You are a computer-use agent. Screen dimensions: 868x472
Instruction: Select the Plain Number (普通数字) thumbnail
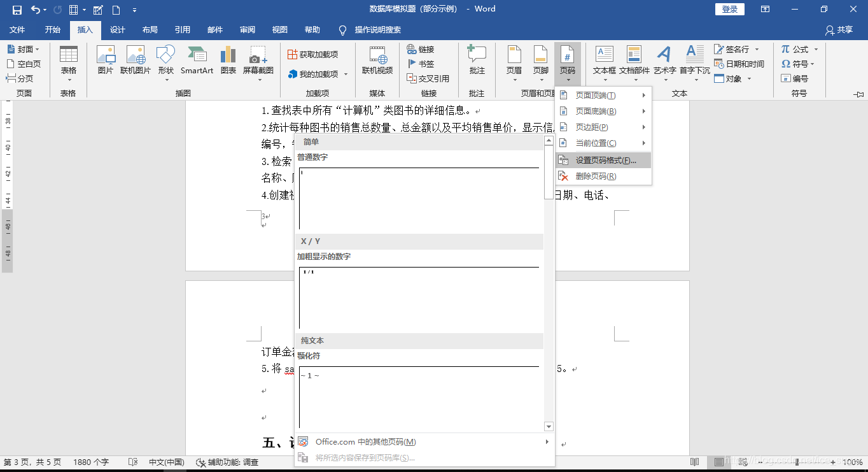[x=419, y=198]
